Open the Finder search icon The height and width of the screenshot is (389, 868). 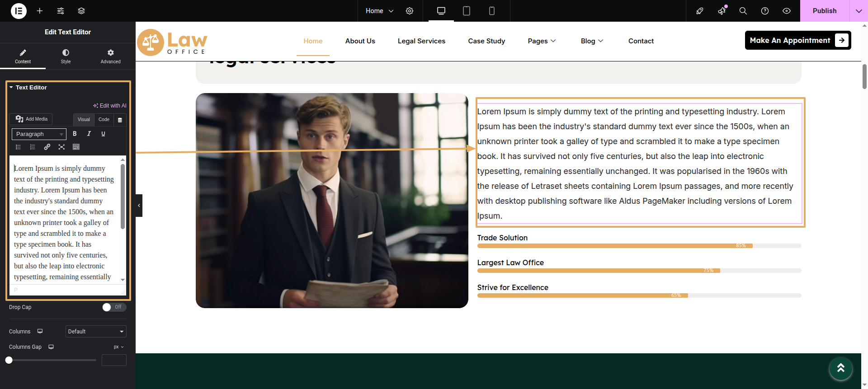pyautogui.click(x=743, y=11)
